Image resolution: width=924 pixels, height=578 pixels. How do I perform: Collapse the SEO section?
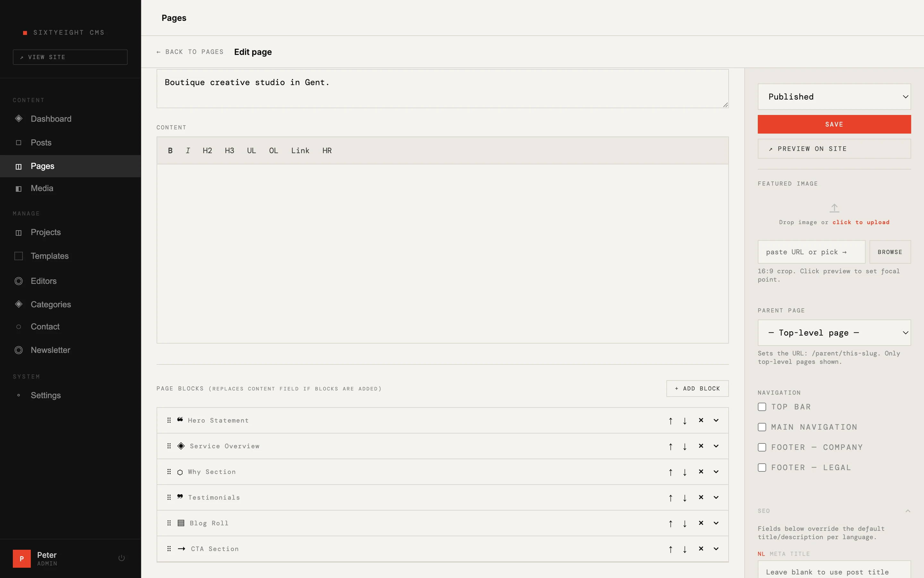click(x=908, y=511)
